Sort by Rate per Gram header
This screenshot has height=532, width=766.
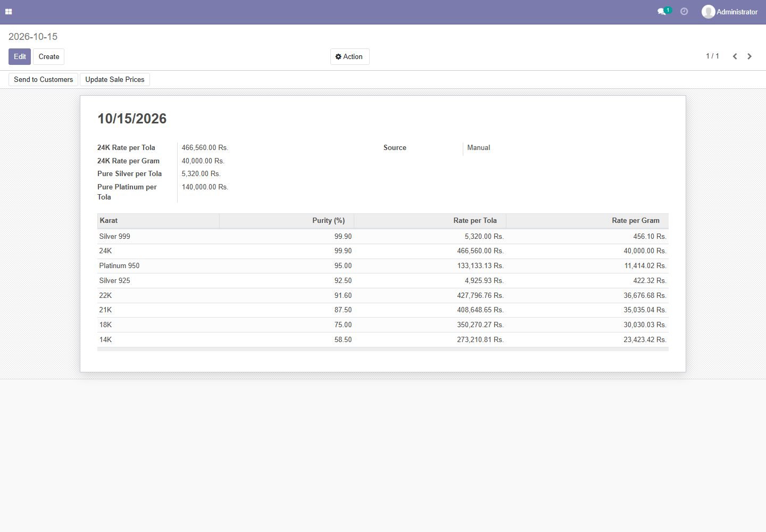coord(587,221)
